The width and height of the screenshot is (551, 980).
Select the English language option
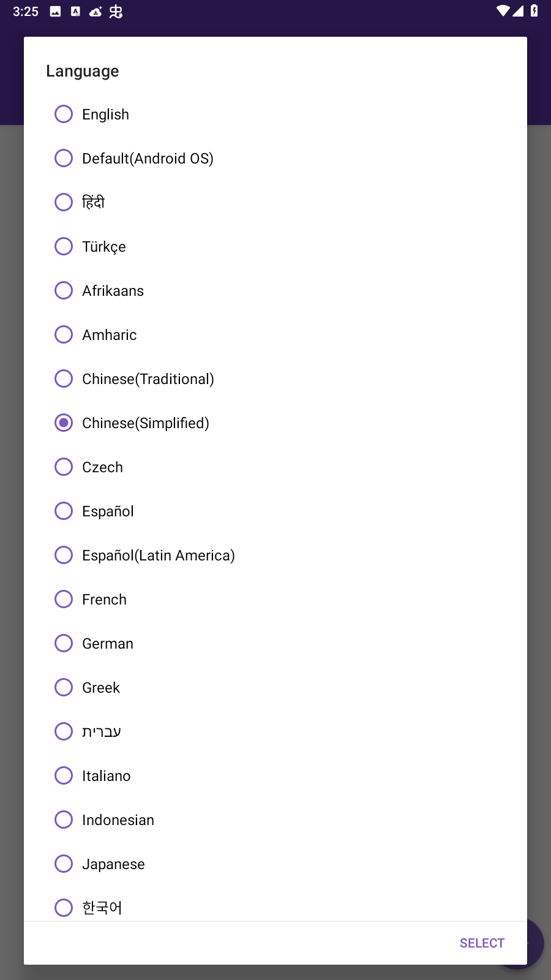coord(275,115)
